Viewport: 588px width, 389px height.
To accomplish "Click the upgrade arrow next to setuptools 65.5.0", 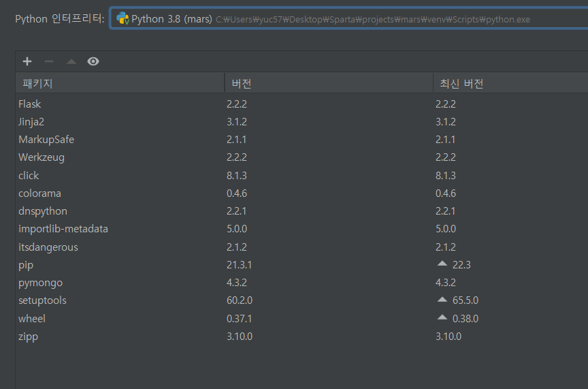I will (442, 299).
